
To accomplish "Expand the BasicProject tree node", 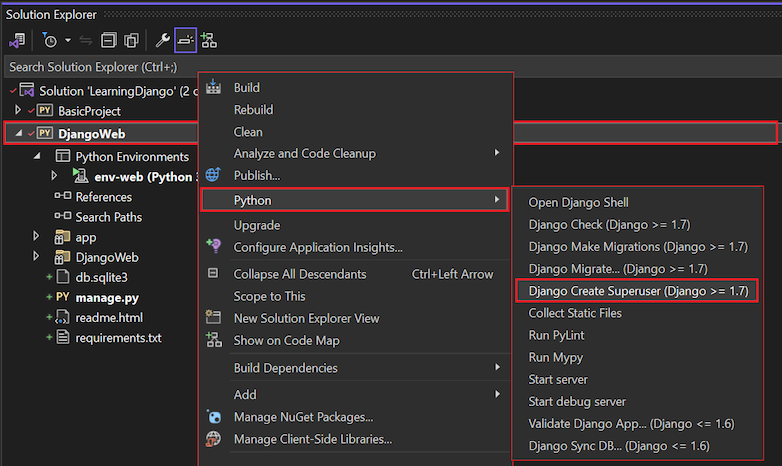I will tap(17, 111).
